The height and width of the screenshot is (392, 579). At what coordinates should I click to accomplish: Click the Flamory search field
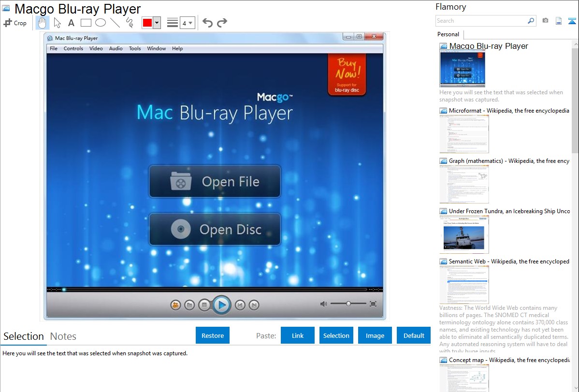click(481, 21)
